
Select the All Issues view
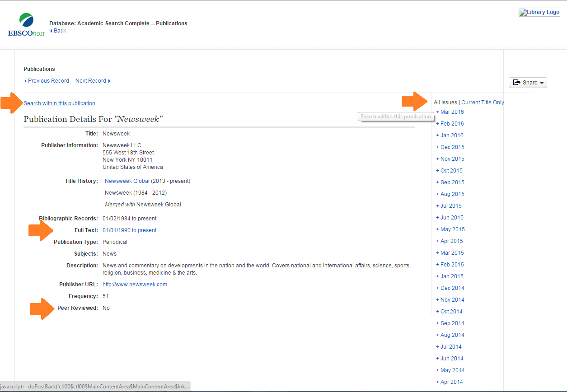click(x=445, y=102)
